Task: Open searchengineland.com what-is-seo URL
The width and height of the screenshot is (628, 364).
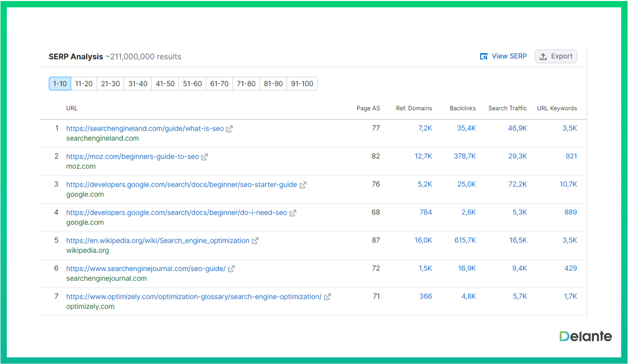Action: (145, 129)
